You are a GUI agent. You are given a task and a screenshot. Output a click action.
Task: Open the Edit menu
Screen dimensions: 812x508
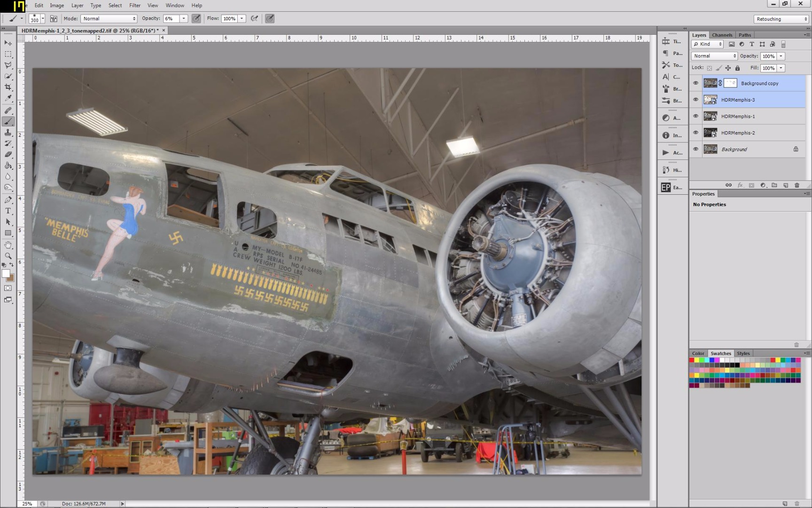39,6
